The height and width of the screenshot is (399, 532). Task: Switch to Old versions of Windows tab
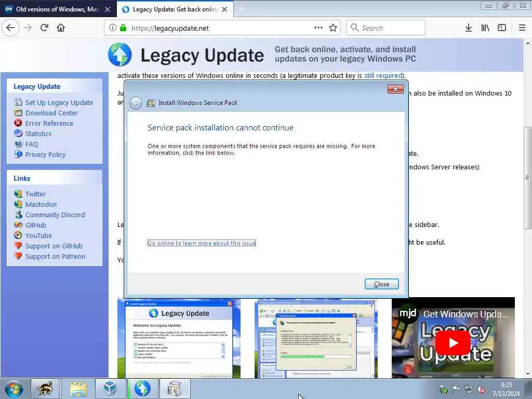(58, 9)
